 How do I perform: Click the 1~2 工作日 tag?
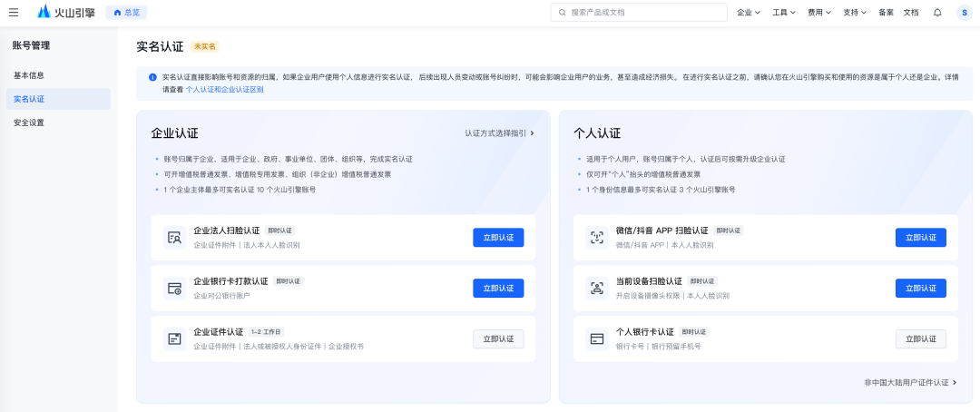point(266,332)
